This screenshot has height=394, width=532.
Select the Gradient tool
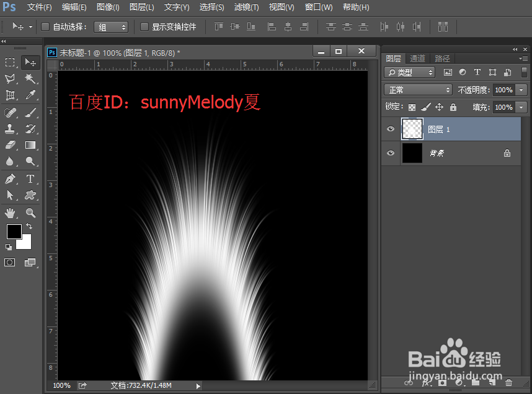30,145
